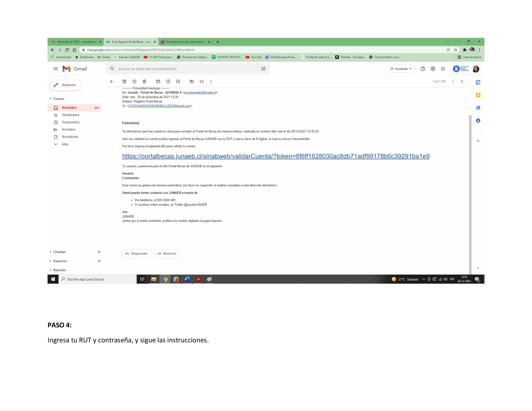Viewport: 532px width, 411px height.
Task: Delete the email with the trash icon
Action: [x=144, y=82]
